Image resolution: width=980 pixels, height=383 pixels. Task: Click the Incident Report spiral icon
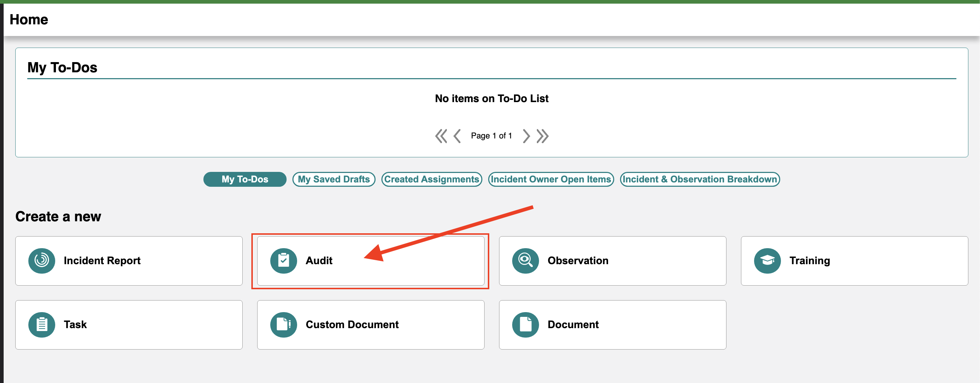[x=42, y=261]
